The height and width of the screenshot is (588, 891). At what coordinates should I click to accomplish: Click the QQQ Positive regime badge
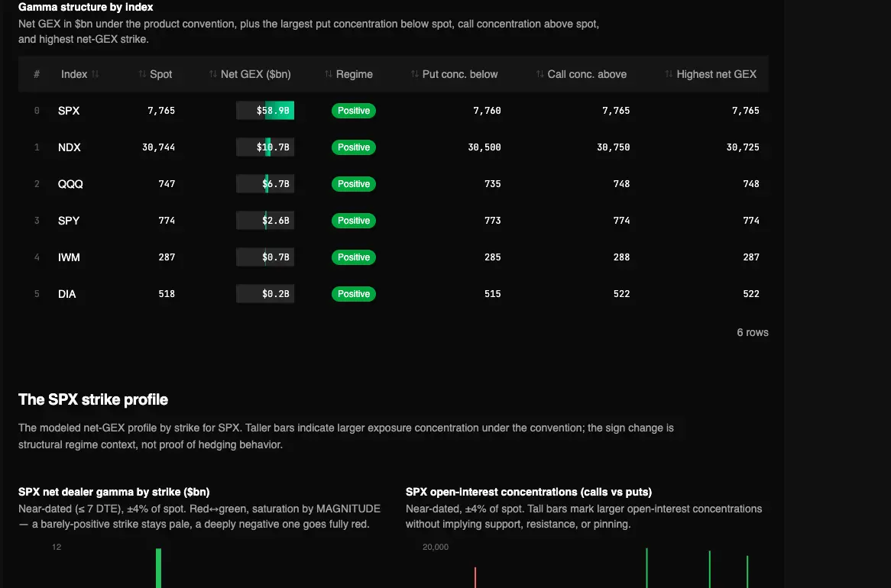click(354, 184)
